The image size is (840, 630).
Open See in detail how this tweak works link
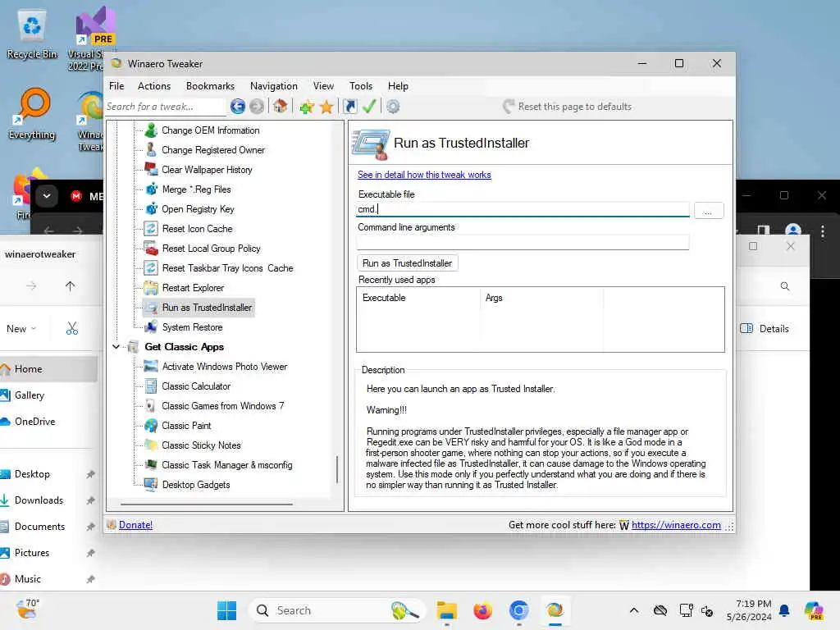tap(424, 176)
